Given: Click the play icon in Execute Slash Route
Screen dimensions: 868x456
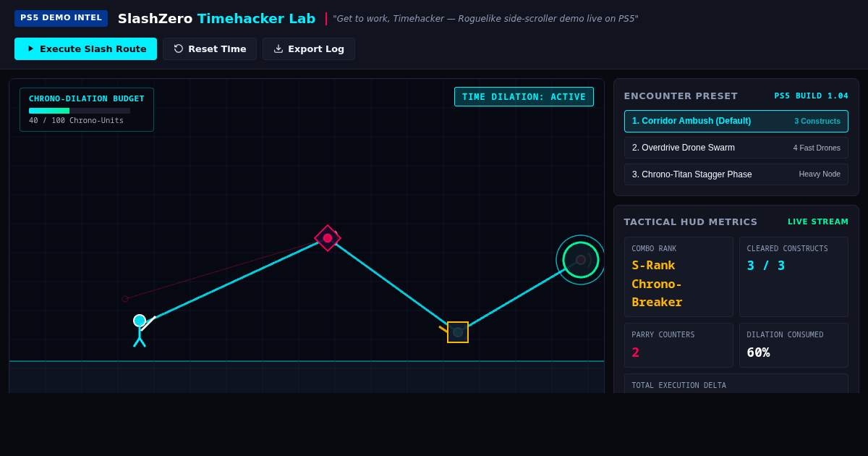Looking at the screenshot, I should coord(30,48).
